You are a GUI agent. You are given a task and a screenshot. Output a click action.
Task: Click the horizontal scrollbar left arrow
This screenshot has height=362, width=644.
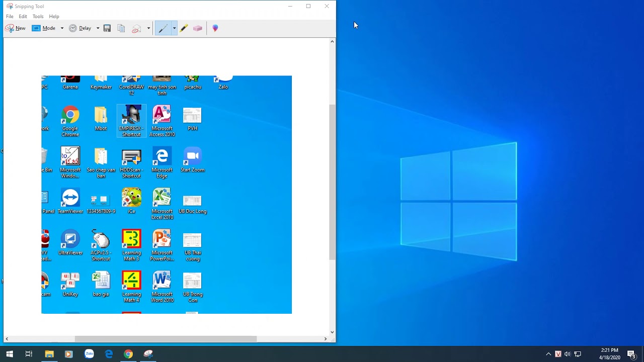click(7, 339)
